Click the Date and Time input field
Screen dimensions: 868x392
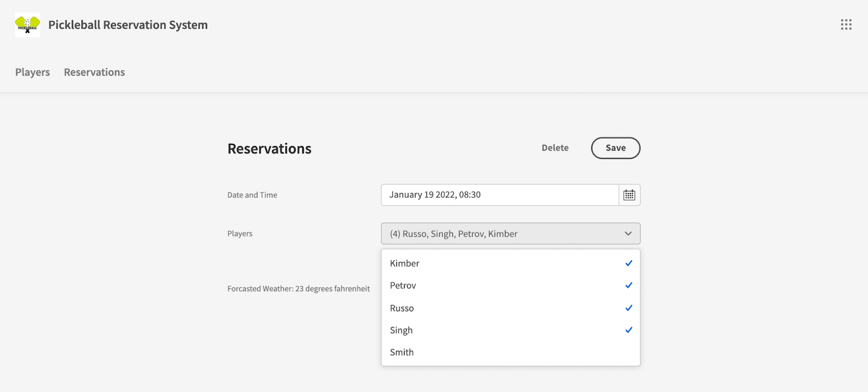pos(499,195)
